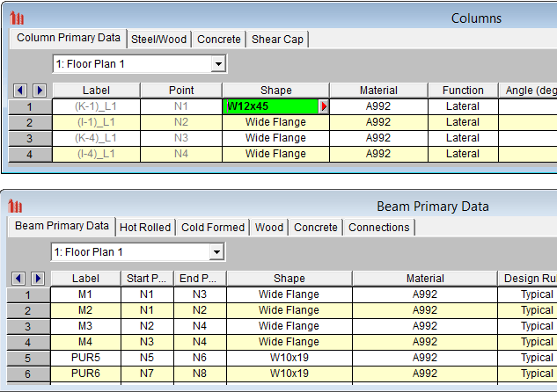Select row 3 header in Columns grid
The width and height of the screenshot is (557, 392).
click(x=29, y=138)
